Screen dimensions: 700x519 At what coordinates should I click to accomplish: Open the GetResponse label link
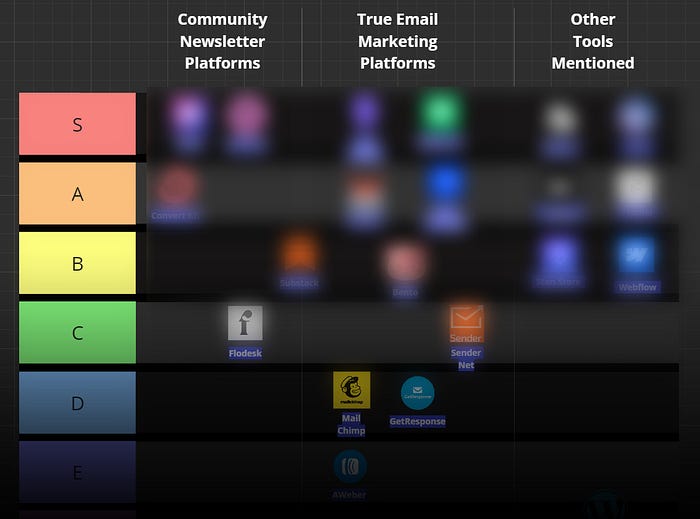(x=417, y=421)
